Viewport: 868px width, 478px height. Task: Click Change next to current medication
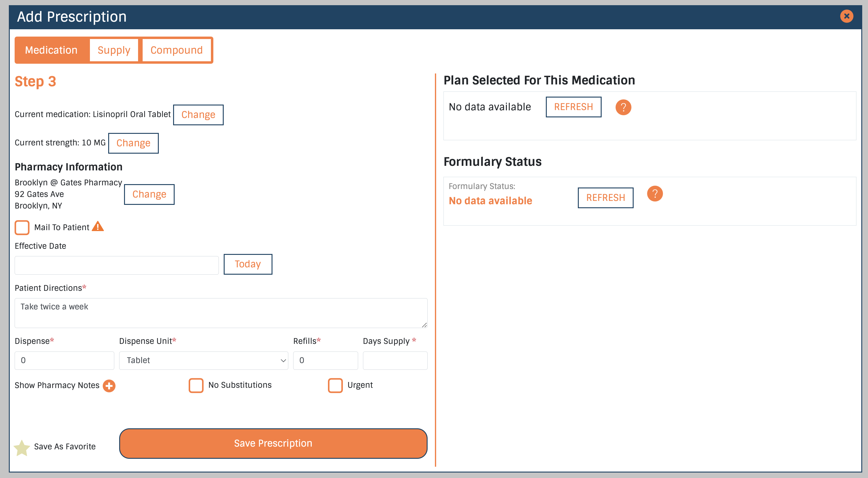click(198, 115)
